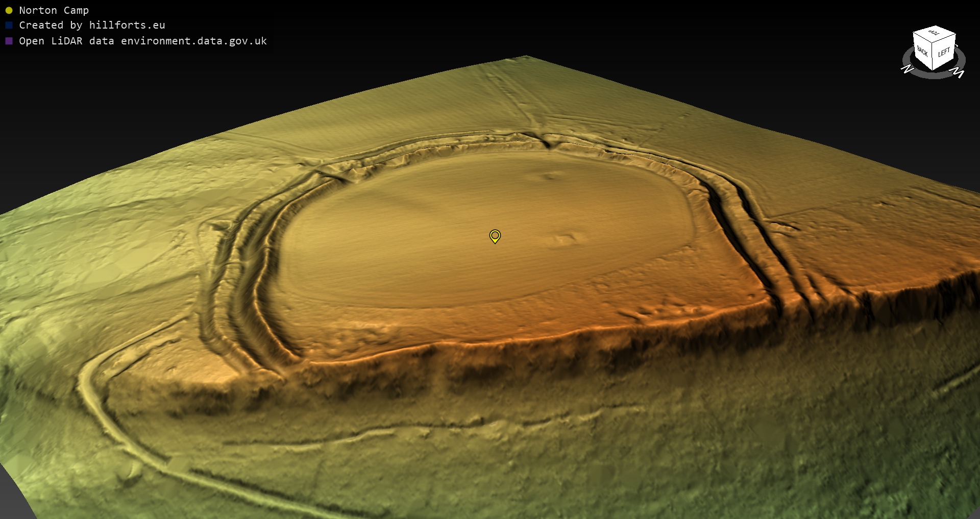Switch to top view via cube's TOP face
This screenshot has height=519, width=980.
934,33
